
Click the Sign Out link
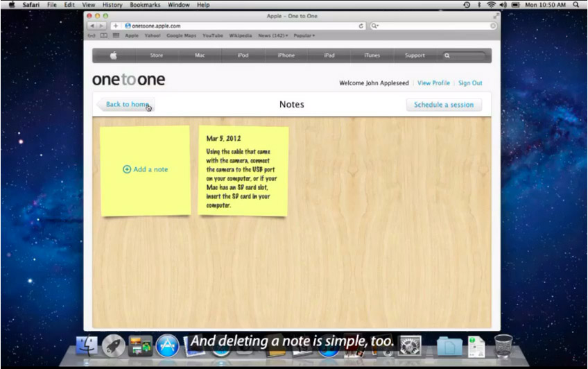470,83
